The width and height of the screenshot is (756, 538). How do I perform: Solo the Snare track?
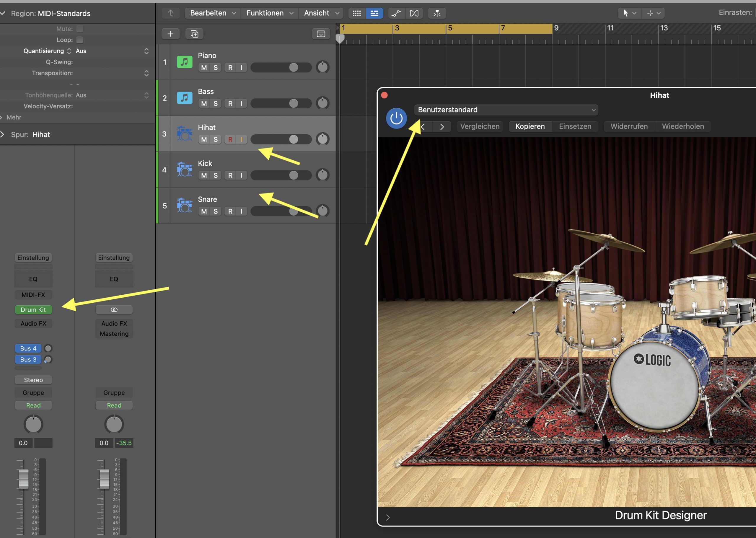[x=216, y=211]
